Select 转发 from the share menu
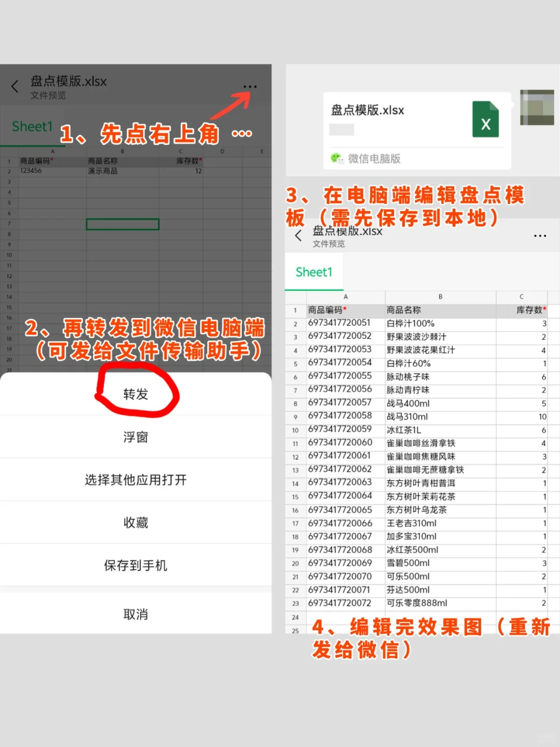The width and height of the screenshot is (560, 747). [x=136, y=394]
